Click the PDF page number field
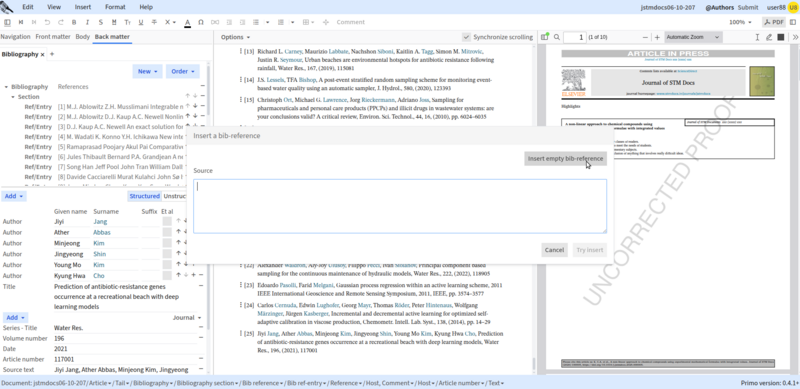The image size is (800, 389). (575, 37)
